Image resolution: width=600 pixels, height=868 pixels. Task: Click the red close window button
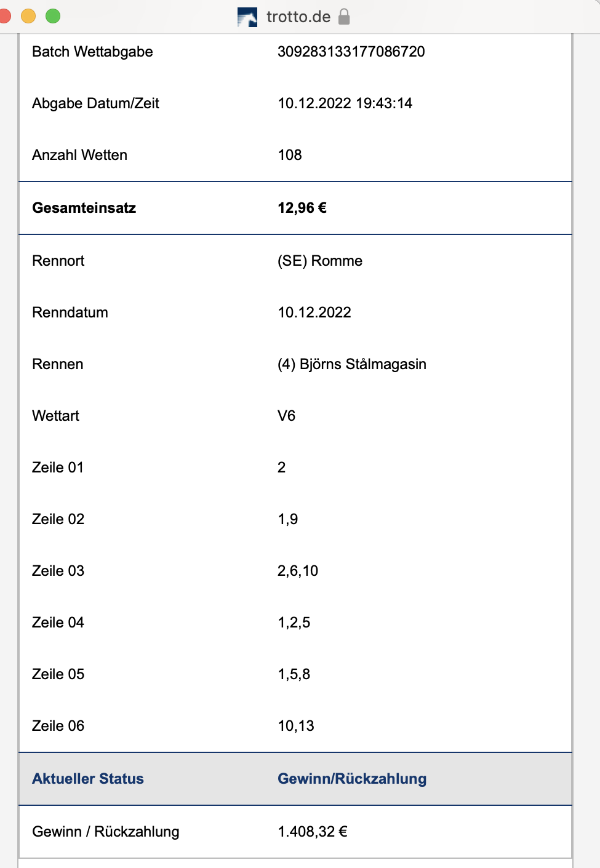click(4, 16)
